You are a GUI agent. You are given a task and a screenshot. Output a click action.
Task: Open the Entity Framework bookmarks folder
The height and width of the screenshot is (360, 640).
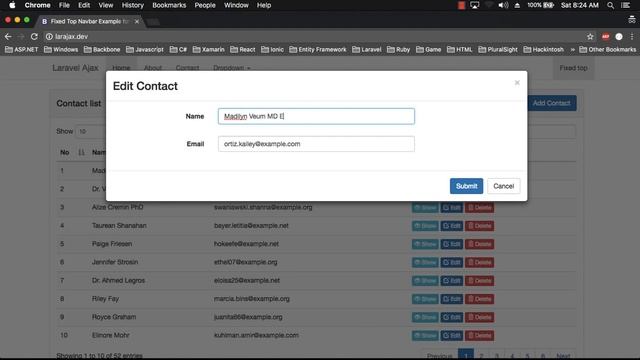[318, 49]
